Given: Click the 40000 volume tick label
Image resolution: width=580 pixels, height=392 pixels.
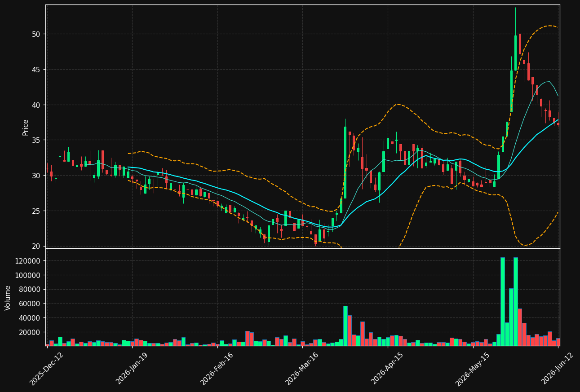Looking at the screenshot, I should coord(30,318).
